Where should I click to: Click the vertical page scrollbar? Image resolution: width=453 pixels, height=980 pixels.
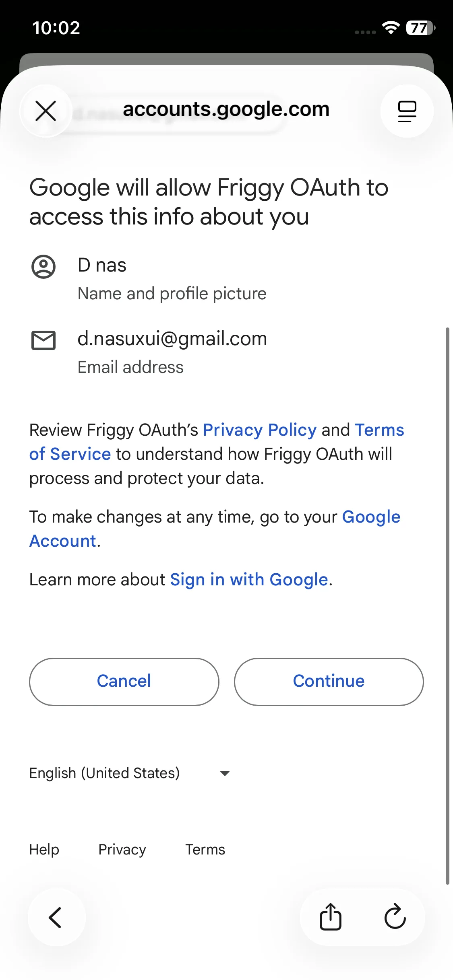click(447, 603)
